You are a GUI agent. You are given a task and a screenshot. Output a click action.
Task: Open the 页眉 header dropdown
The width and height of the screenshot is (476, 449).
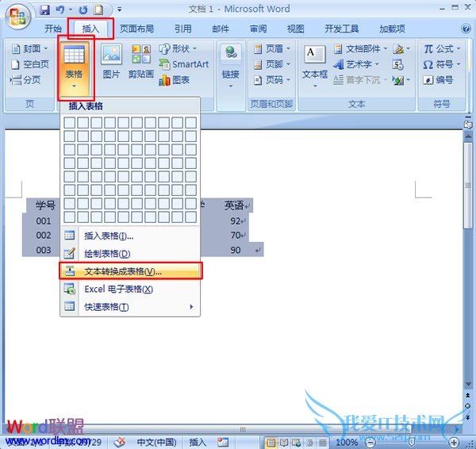(x=272, y=48)
